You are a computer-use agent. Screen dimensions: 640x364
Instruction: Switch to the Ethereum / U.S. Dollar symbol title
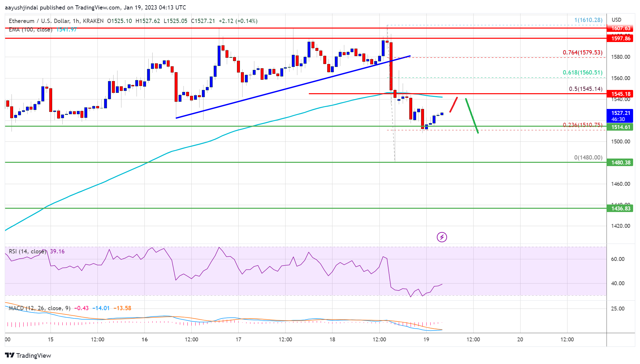click(x=38, y=21)
